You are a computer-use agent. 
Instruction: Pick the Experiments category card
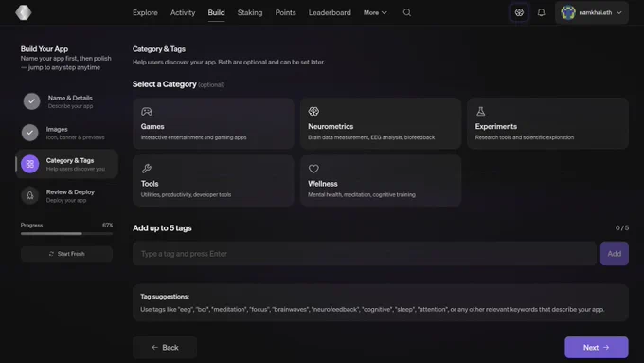click(x=547, y=123)
